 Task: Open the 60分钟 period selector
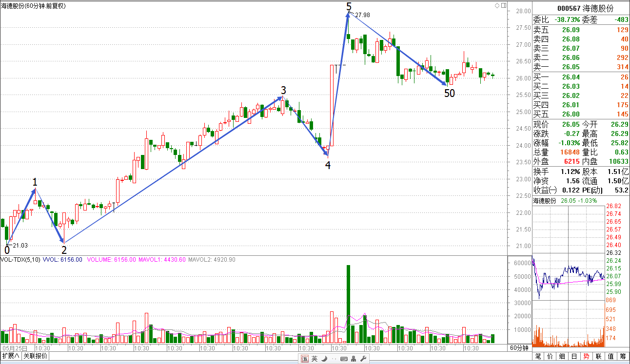(x=519, y=348)
